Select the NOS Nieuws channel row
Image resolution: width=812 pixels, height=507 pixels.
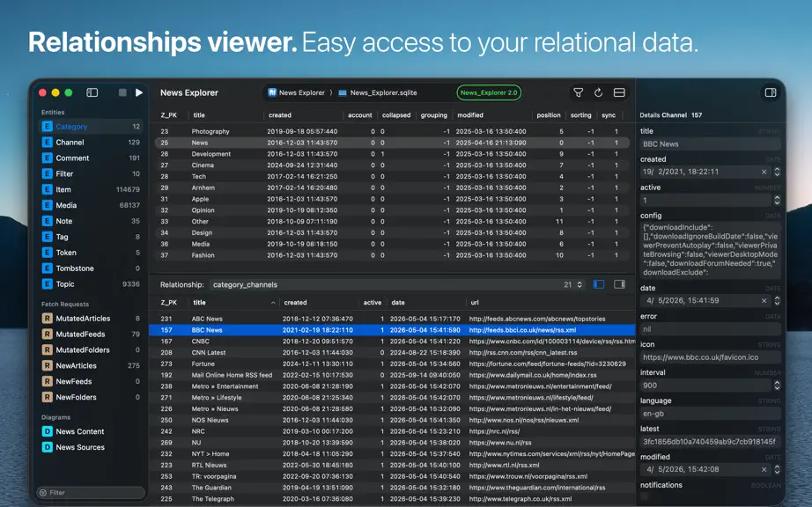[392, 420]
